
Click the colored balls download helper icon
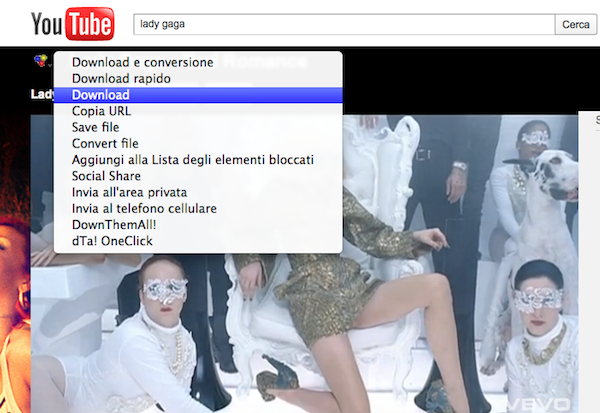click(x=41, y=60)
